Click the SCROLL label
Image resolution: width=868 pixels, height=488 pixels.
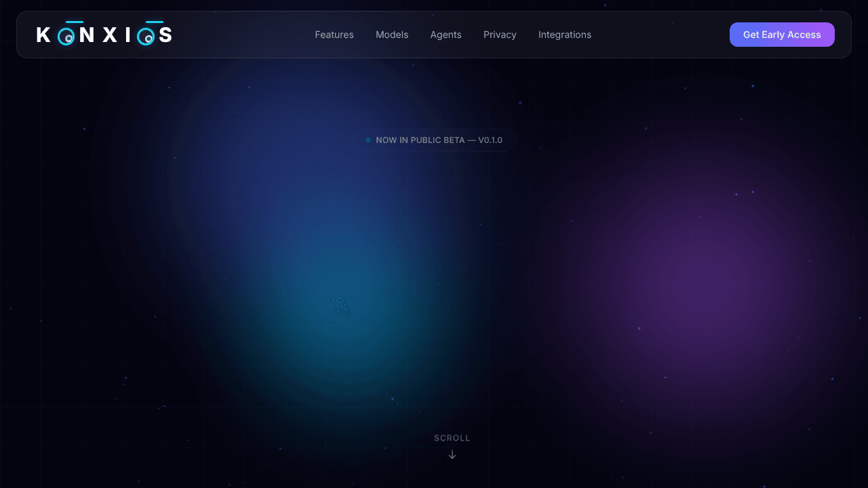(452, 438)
